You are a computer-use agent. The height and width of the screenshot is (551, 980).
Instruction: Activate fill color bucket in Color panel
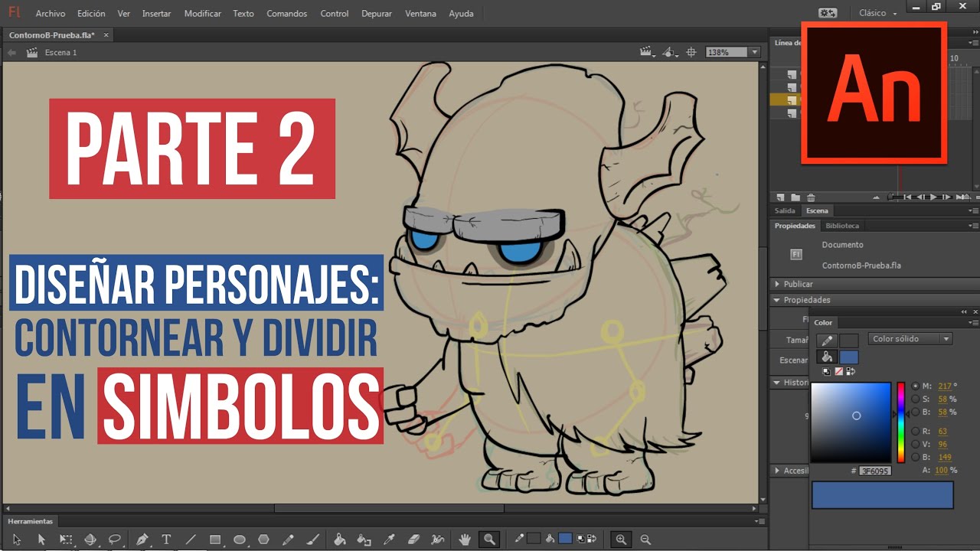point(827,357)
